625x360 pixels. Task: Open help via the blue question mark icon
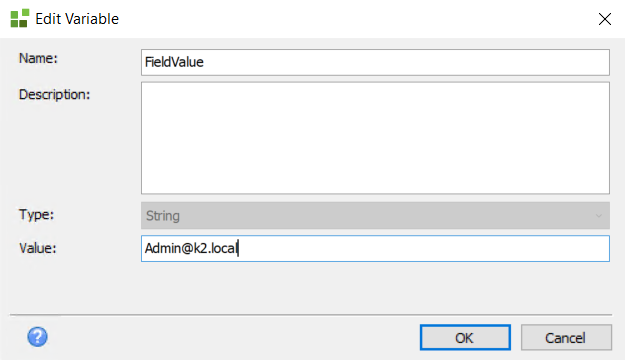[x=37, y=337]
